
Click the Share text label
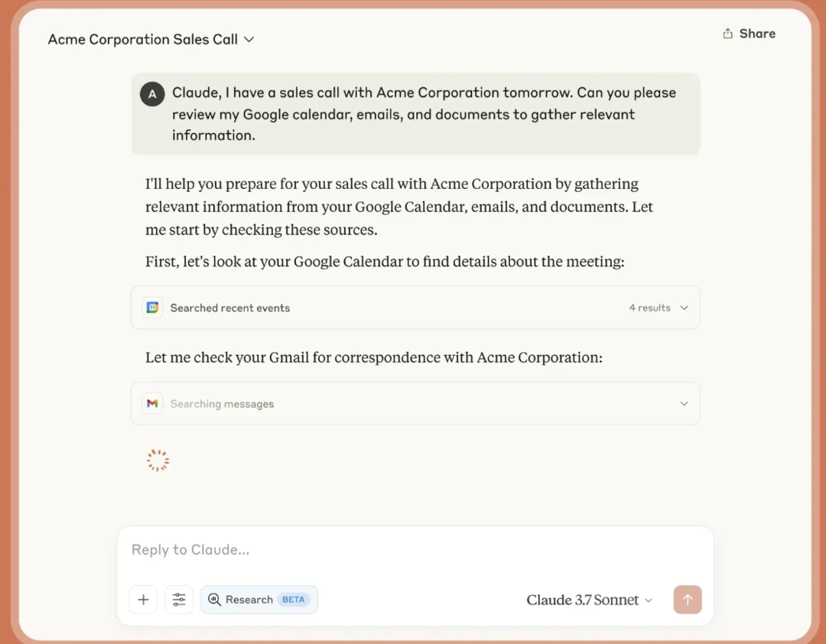point(757,34)
